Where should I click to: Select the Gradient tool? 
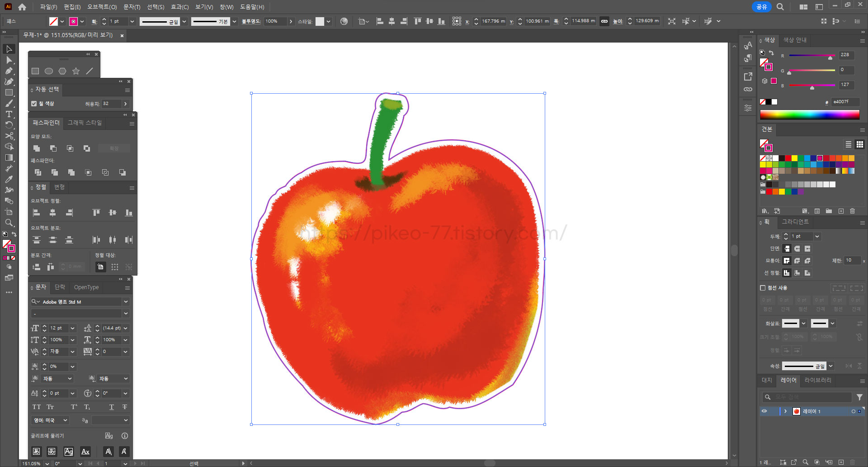pyautogui.click(x=9, y=157)
